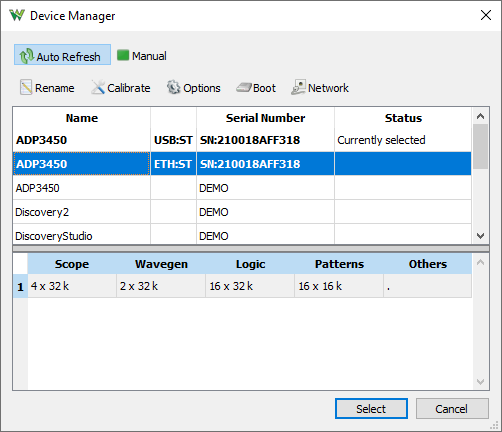The height and width of the screenshot is (432, 502).
Task: Click the Serial Number column header
Action: coord(265,118)
